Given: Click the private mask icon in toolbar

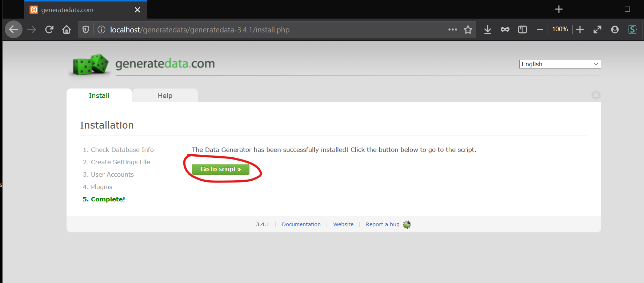Looking at the screenshot, I should click(505, 30).
